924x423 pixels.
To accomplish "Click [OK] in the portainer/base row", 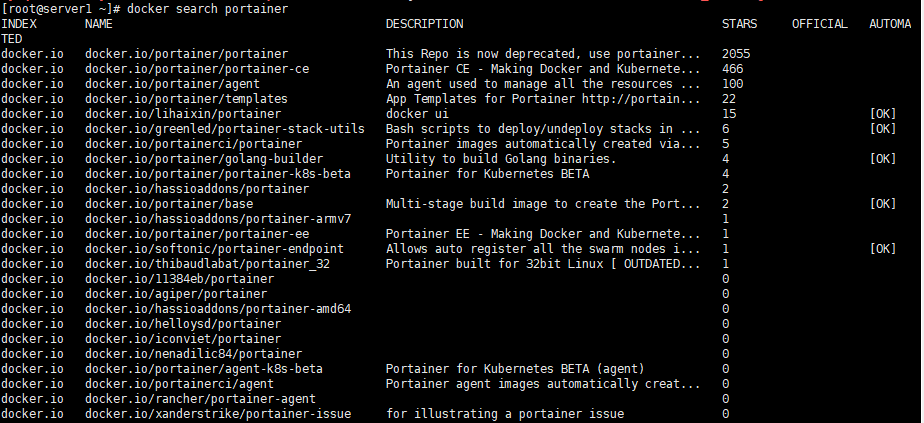I will pyautogui.click(x=883, y=204).
